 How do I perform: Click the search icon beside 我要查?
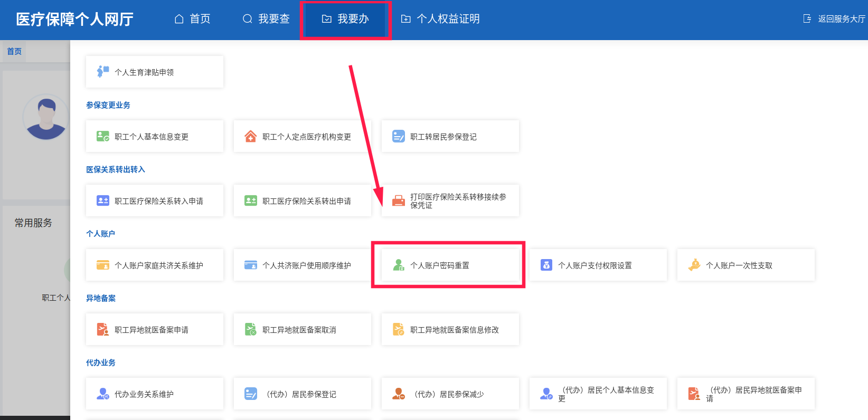pos(247,19)
